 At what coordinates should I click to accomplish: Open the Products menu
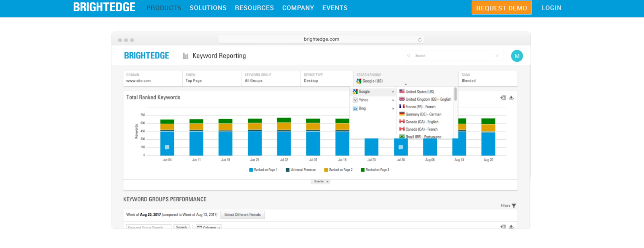[164, 8]
